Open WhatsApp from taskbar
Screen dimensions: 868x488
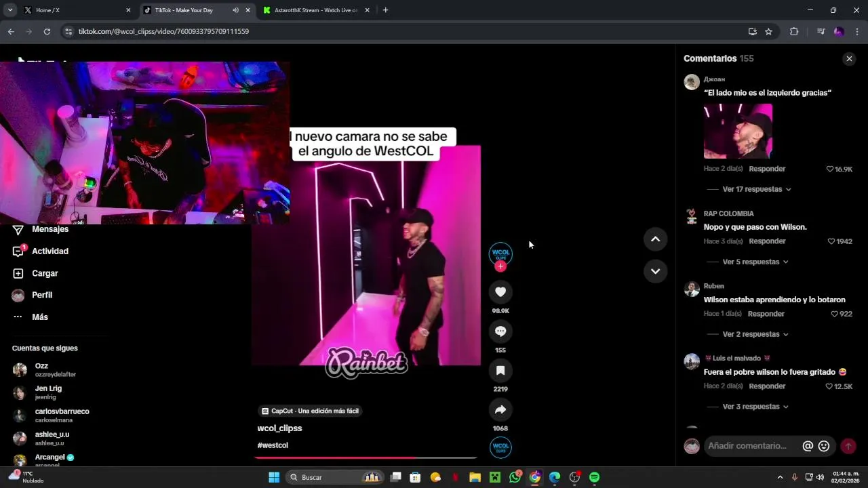tap(515, 477)
